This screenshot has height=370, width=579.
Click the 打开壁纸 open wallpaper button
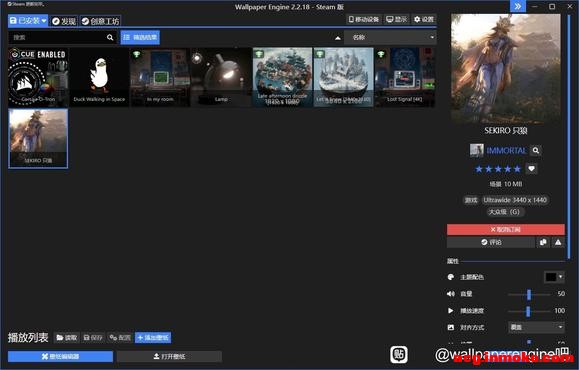click(169, 356)
